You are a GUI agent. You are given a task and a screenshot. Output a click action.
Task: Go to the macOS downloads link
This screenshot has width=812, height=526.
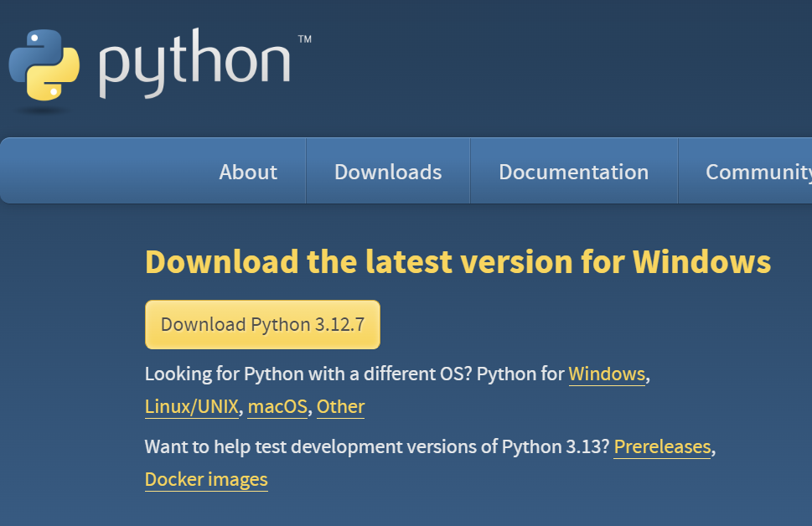pyautogui.click(x=278, y=407)
